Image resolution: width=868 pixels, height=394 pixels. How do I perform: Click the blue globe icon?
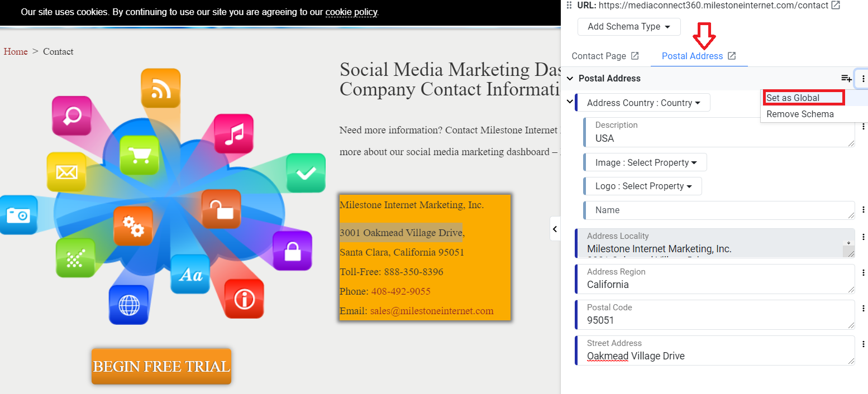pyautogui.click(x=129, y=305)
